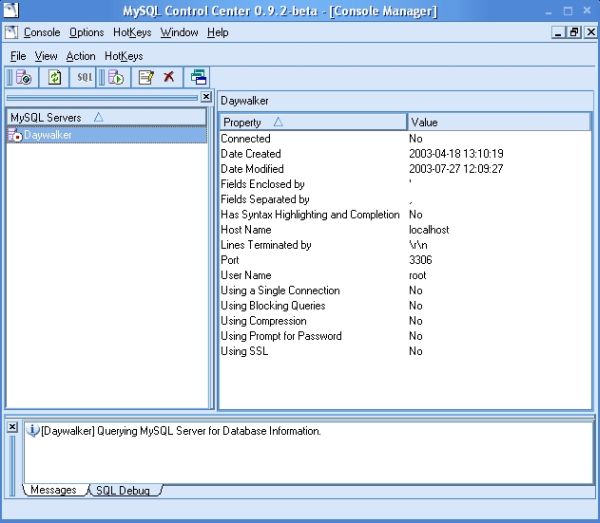The width and height of the screenshot is (600, 523).
Task: Open the File menu
Action: [18, 56]
